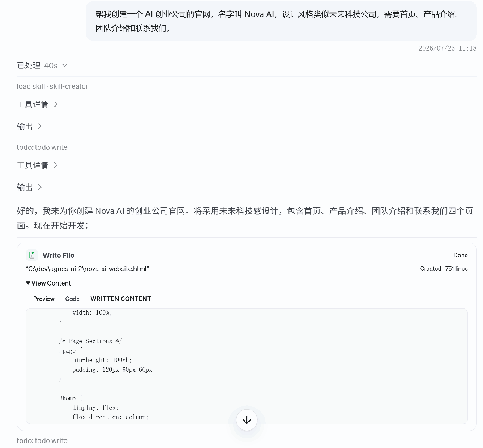Click the width: 100% code line

pos(92,312)
